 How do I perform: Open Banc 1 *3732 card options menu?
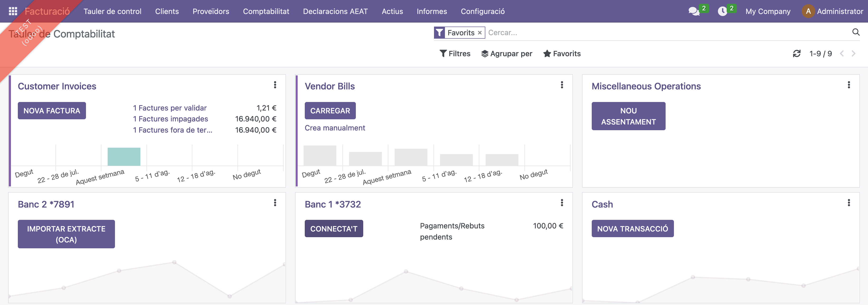tap(562, 203)
